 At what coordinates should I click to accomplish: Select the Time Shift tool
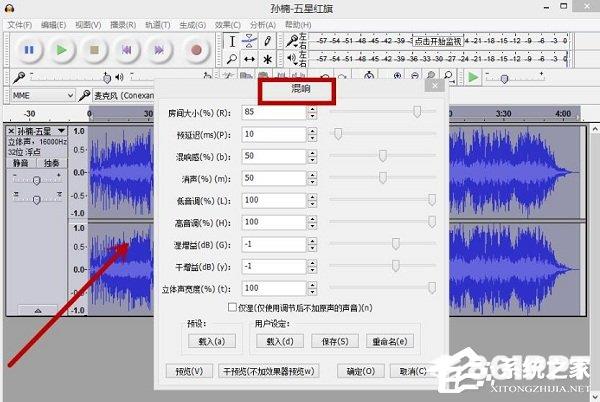click(x=249, y=59)
